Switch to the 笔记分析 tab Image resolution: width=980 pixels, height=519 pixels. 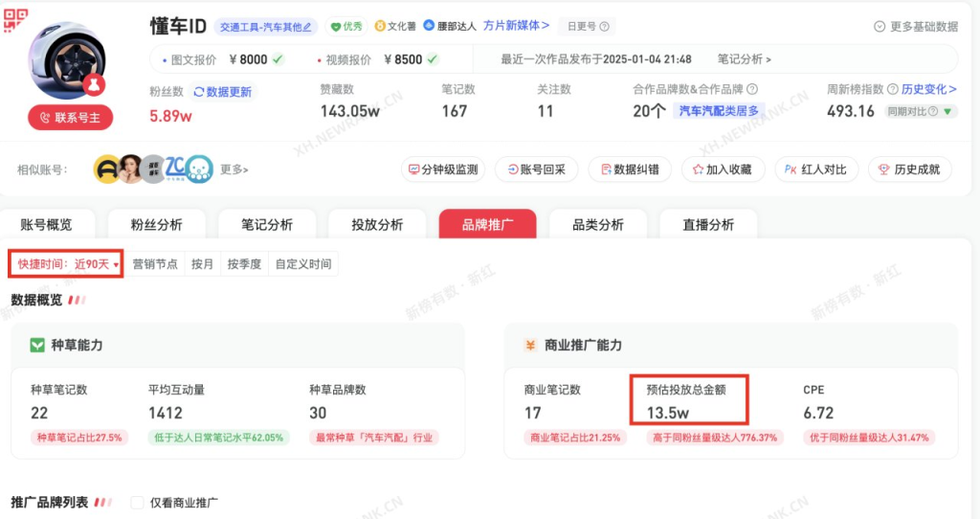(267, 224)
